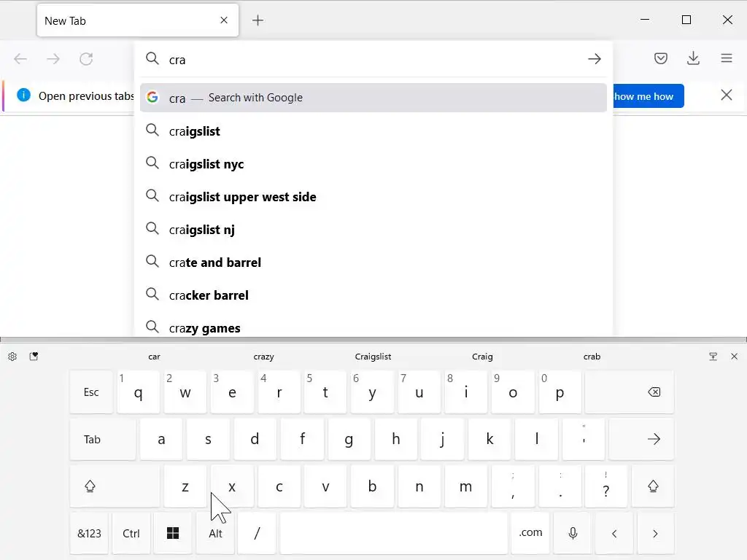Viewport: 747px width, 560px height.
Task: Tap the 't' key
Action: coord(325,392)
